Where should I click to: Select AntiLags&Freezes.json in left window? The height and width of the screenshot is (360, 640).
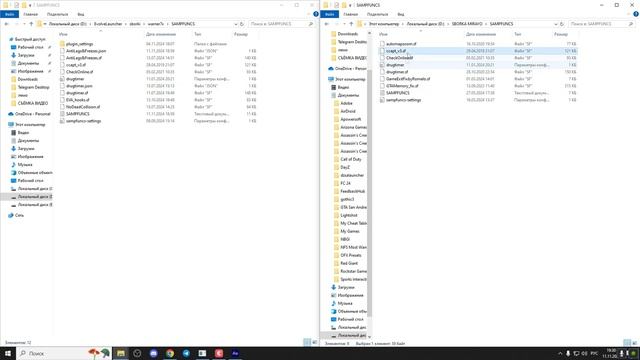pos(86,51)
